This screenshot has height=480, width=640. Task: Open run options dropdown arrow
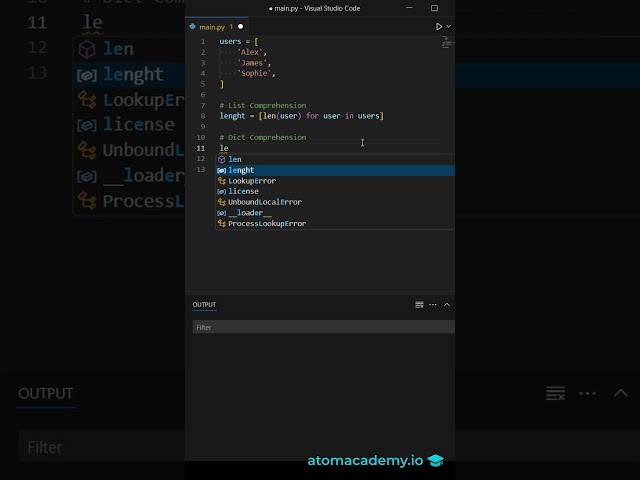tap(449, 27)
